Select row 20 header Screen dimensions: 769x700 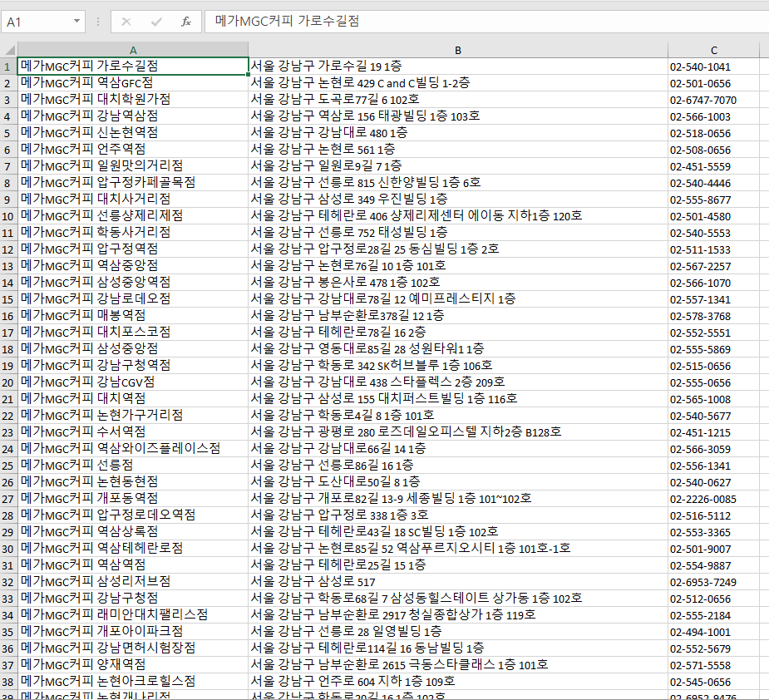point(8,382)
